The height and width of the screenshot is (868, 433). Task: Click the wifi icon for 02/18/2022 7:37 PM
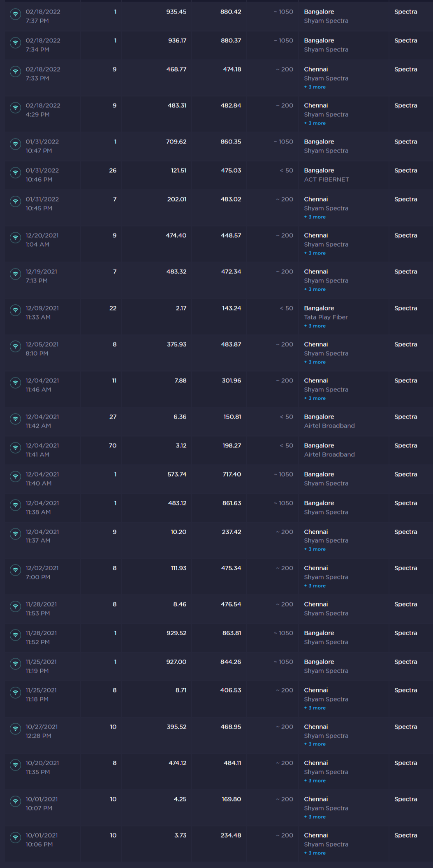pyautogui.click(x=16, y=14)
